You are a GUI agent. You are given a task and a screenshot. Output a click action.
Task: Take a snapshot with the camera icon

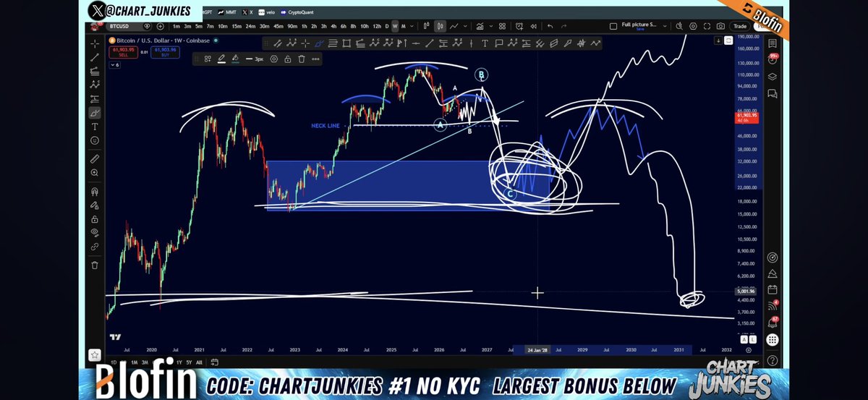(x=720, y=26)
